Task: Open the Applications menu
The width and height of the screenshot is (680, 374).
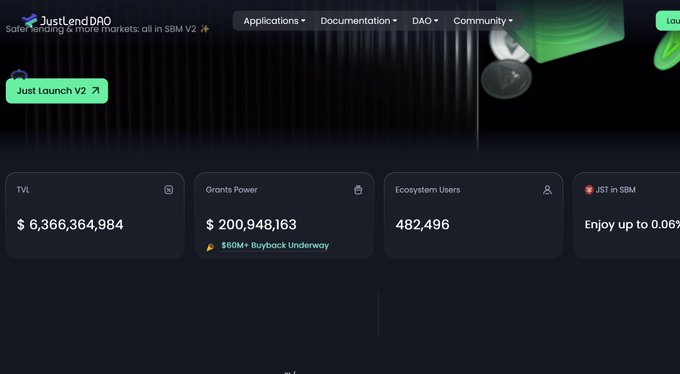Action: (274, 21)
